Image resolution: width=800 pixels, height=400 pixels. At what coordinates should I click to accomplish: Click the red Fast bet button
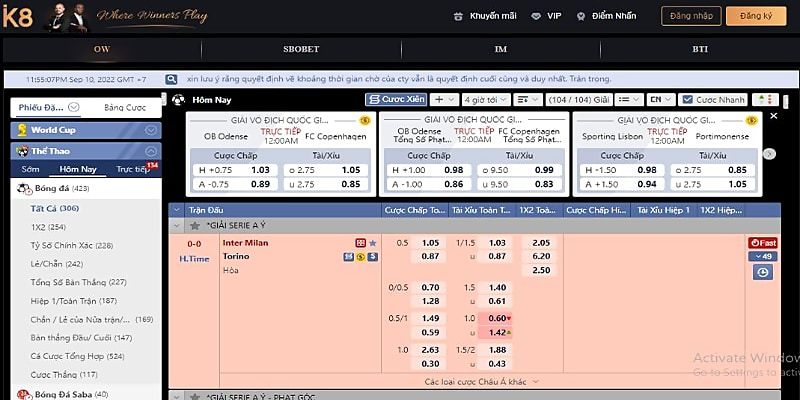763,243
